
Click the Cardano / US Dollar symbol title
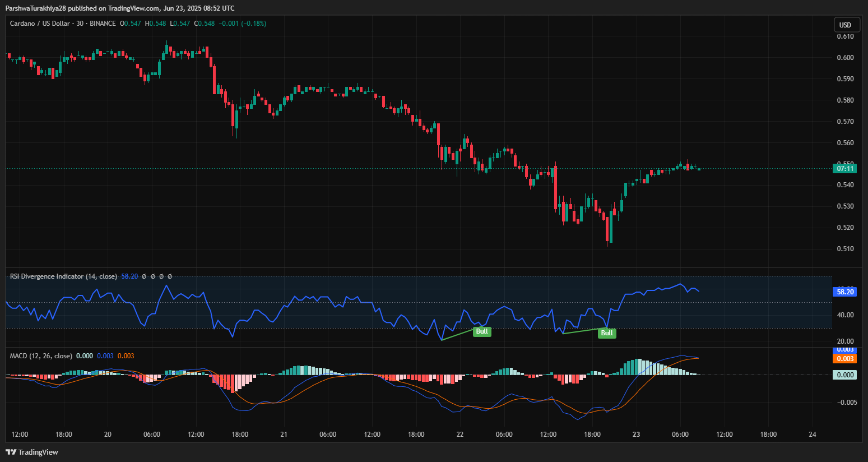coord(40,24)
